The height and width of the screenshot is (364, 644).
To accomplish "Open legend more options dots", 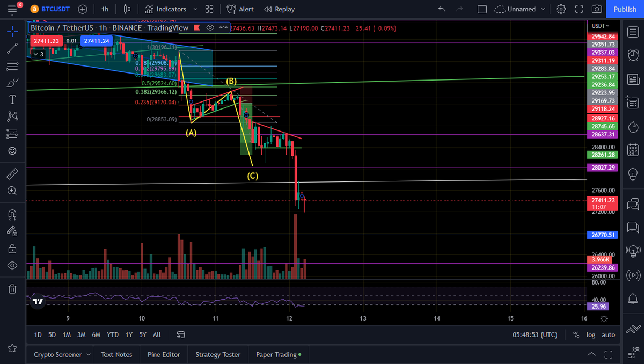I will pos(223,28).
